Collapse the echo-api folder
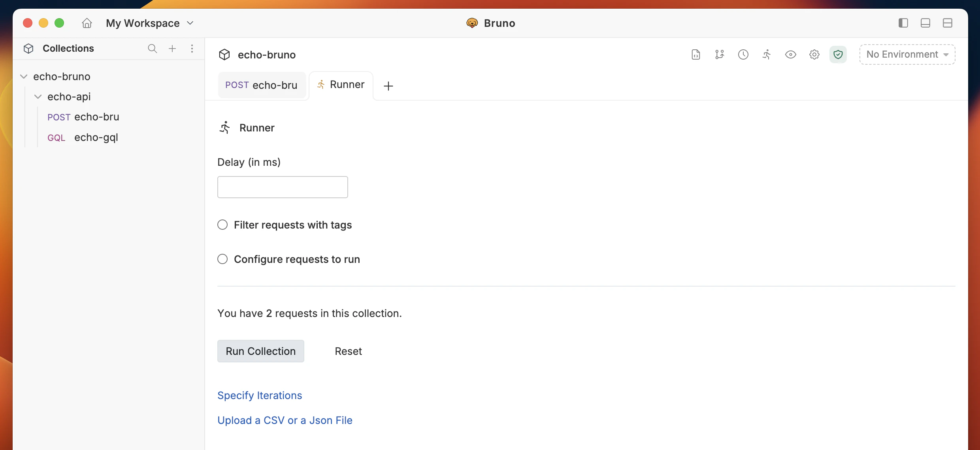The height and width of the screenshot is (450, 980). [38, 97]
